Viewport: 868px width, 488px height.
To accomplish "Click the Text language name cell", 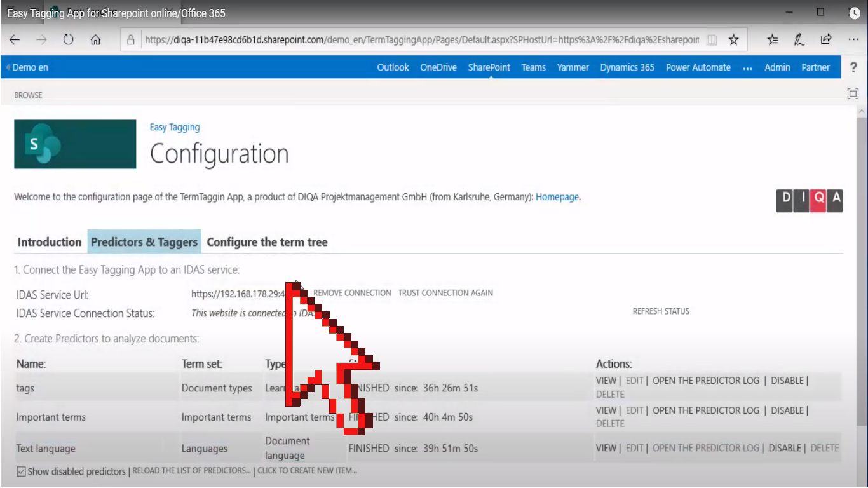I will [46, 449].
